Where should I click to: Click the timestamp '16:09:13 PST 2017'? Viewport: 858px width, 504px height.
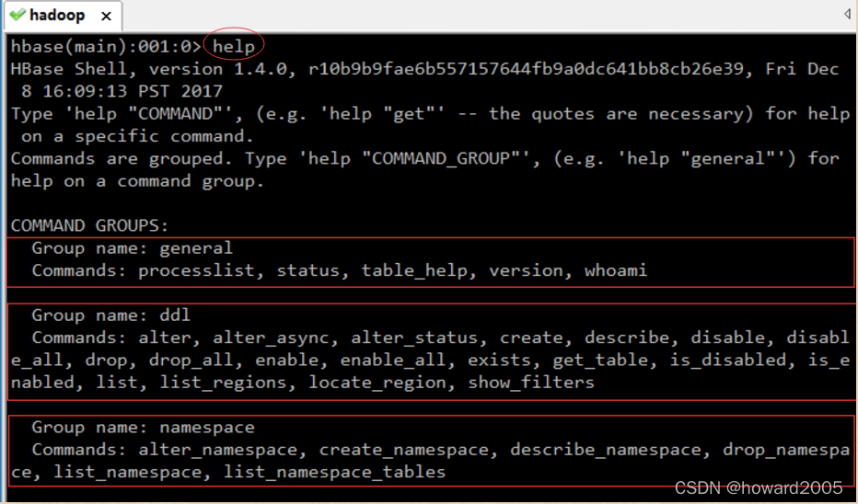133,91
